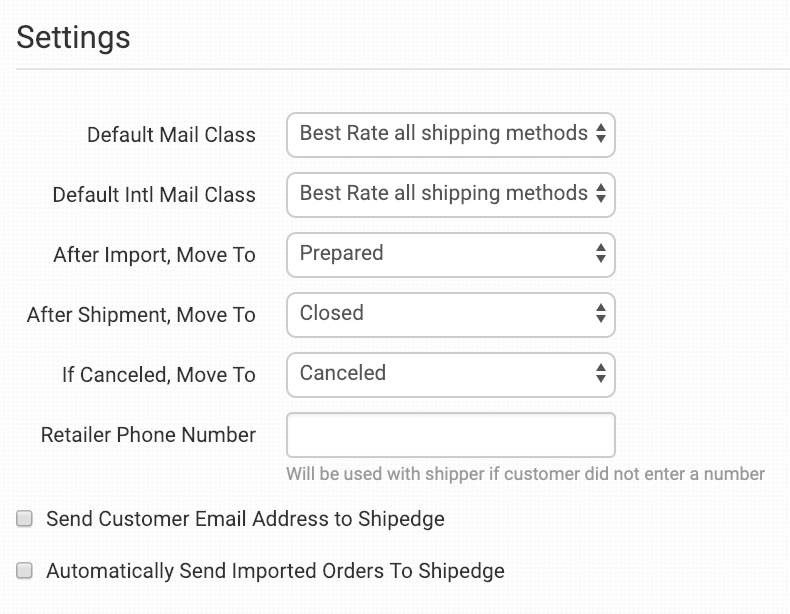Image resolution: width=790 pixels, height=614 pixels.
Task: Enable Send Customer Email Address checkbox
Action: [25, 519]
